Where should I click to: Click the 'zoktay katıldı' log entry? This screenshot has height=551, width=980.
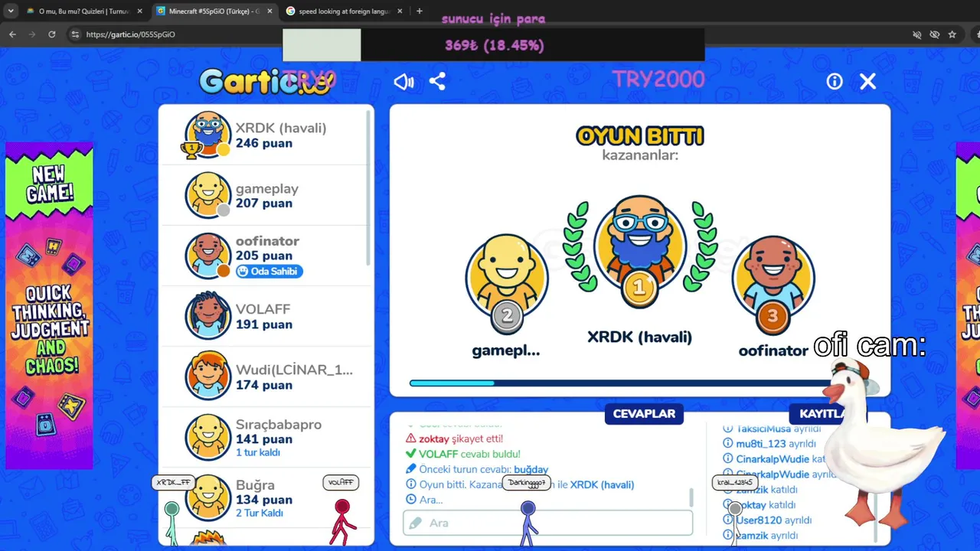[759, 505]
